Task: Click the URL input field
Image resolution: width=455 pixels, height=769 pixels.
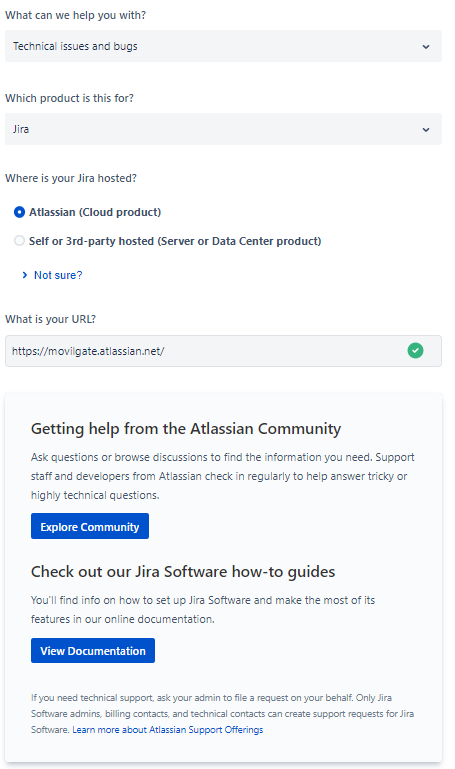Action: tap(223, 351)
